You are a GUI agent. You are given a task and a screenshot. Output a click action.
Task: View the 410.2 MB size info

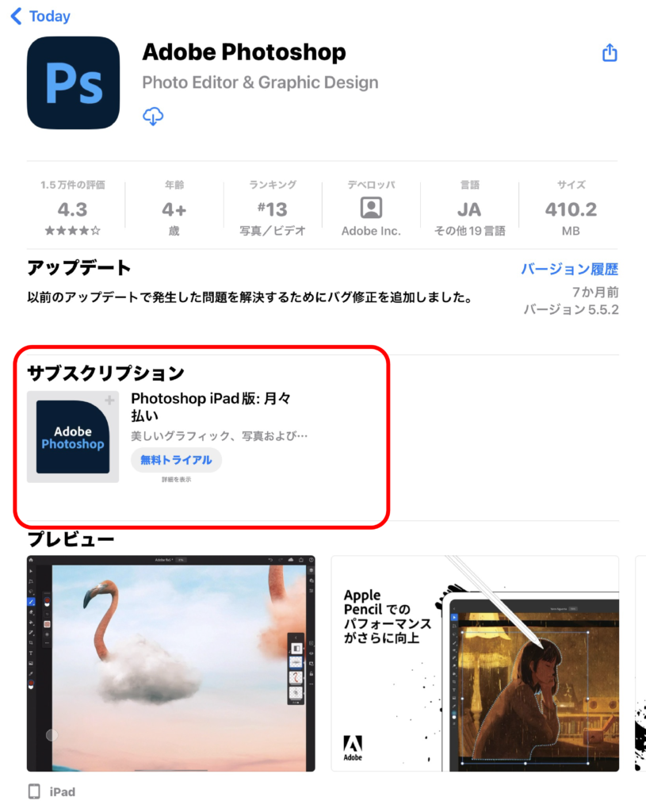[x=571, y=209]
